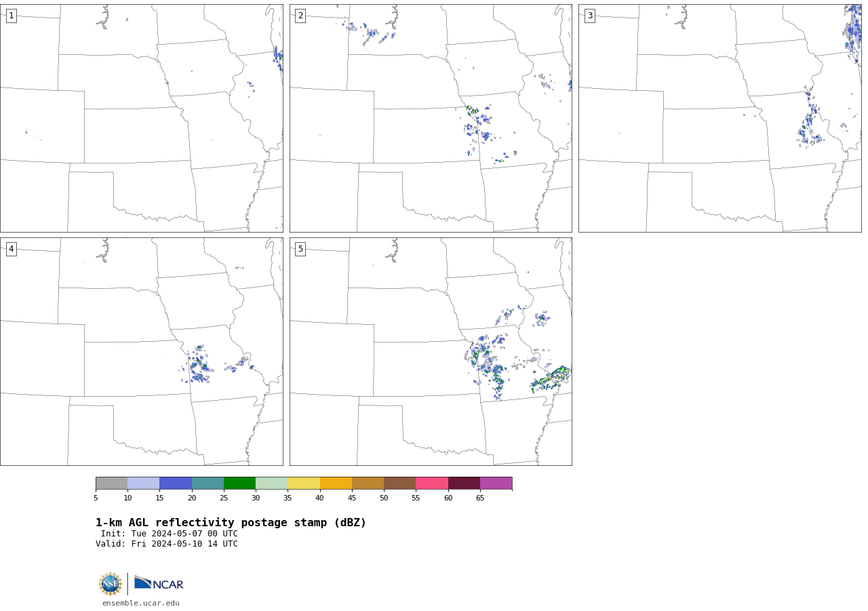The height and width of the screenshot is (611, 868).
Task: Click the number label on panel 2
Action: click(300, 16)
